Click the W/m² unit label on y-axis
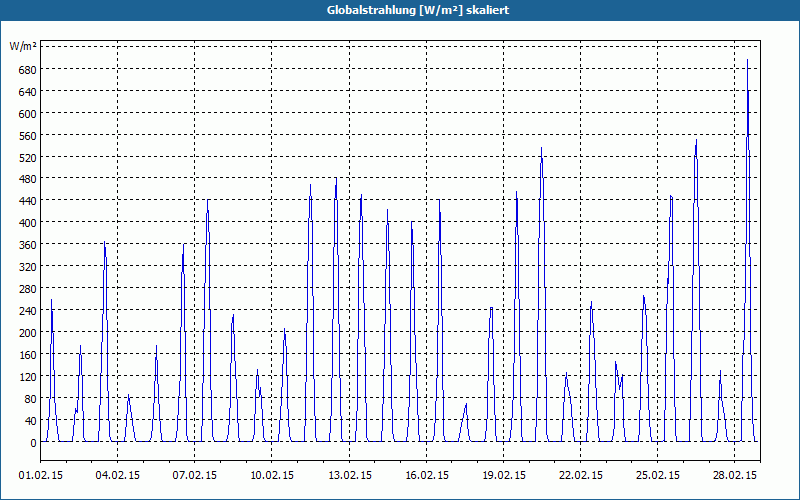800x500 pixels. click(23, 47)
